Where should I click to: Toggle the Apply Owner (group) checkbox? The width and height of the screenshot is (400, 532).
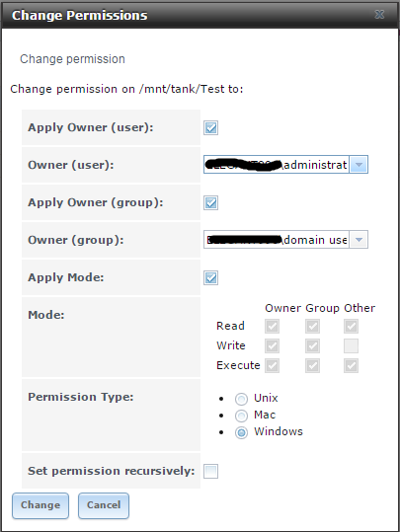click(210, 203)
